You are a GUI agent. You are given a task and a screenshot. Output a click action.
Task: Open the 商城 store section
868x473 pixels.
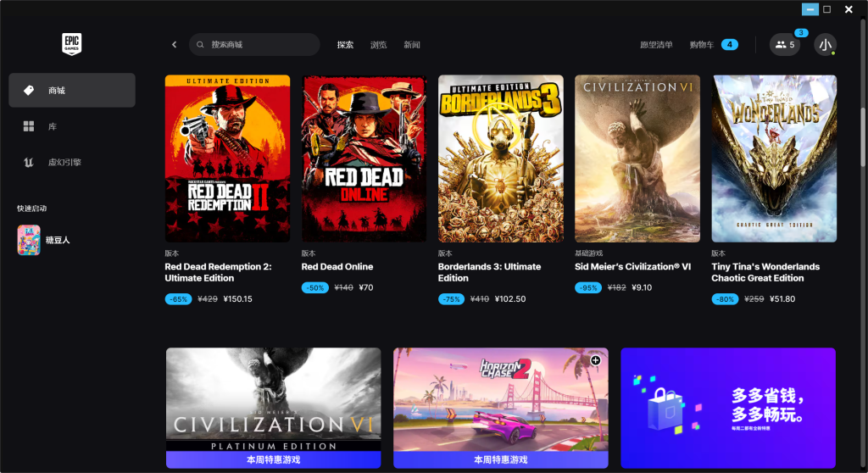tap(72, 90)
